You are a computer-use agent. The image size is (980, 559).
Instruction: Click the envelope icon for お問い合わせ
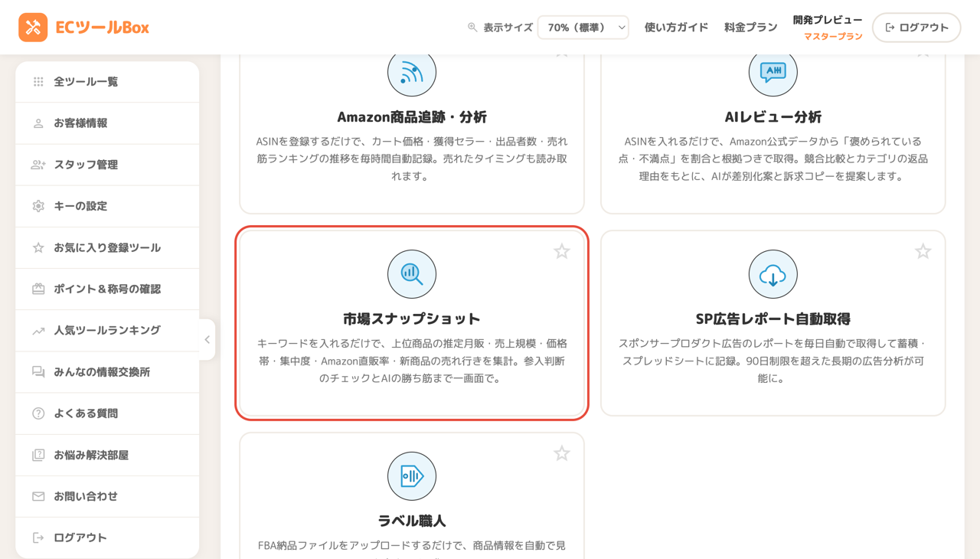(38, 496)
